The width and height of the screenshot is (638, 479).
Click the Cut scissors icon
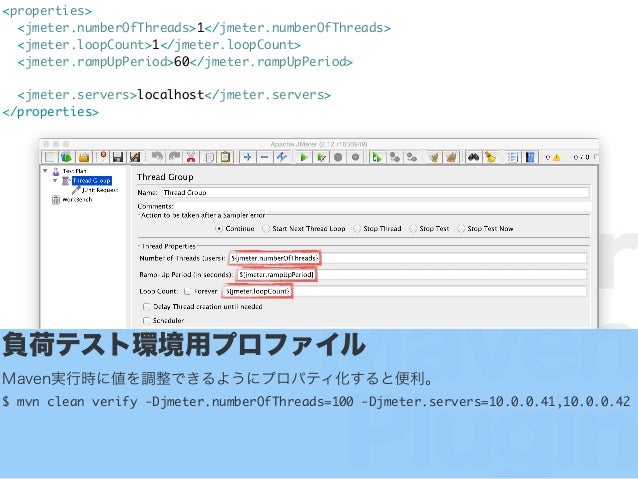191,157
